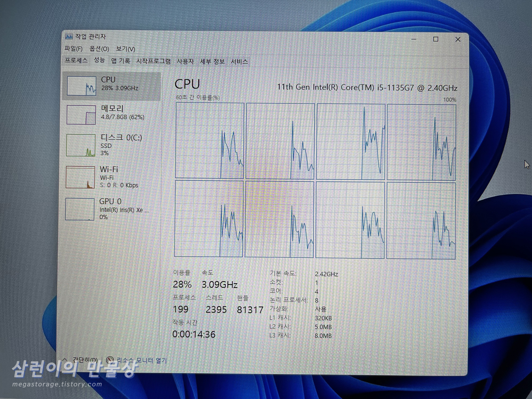Open the 보기(V) menu
Viewport: 532px width, 399px height.
(x=125, y=49)
